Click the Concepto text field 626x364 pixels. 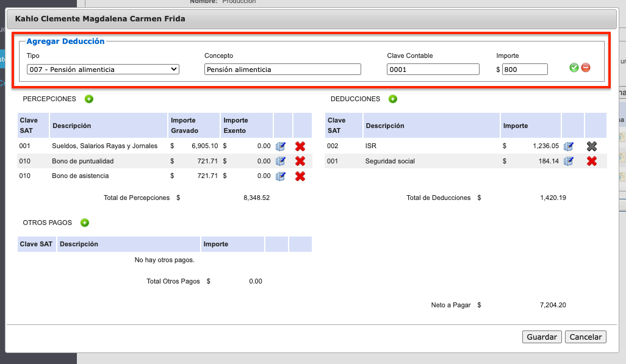coord(282,70)
